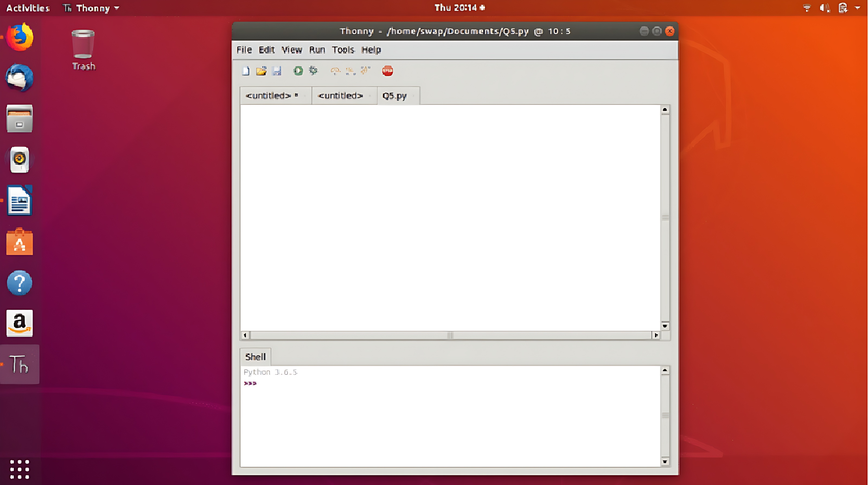Click the New file toolbar icon
The height and width of the screenshot is (485, 868).
246,71
